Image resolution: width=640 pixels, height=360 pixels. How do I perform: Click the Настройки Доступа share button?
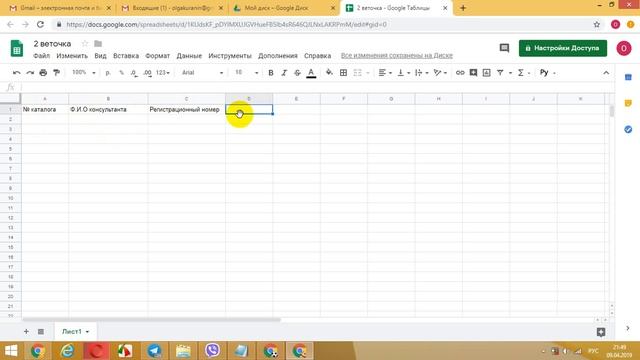click(563, 48)
